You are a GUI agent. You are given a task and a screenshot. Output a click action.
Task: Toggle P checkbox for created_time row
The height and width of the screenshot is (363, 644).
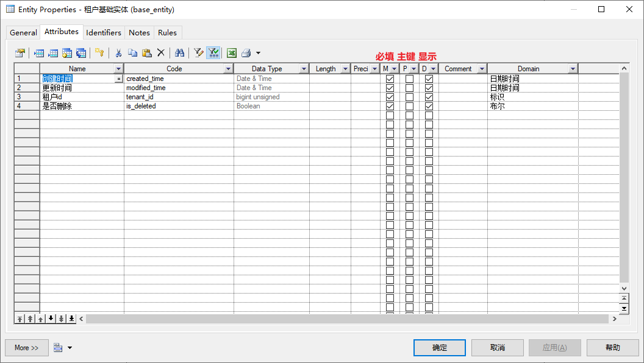pyautogui.click(x=409, y=79)
